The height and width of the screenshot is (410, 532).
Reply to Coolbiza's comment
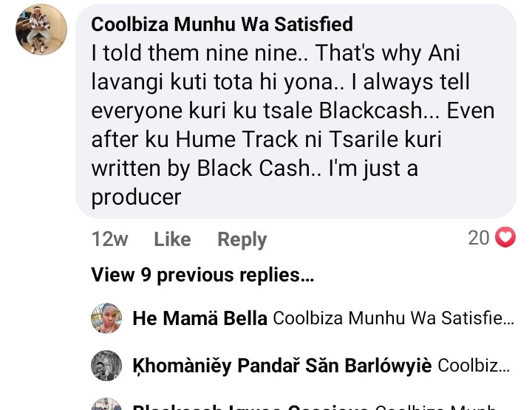tap(242, 239)
